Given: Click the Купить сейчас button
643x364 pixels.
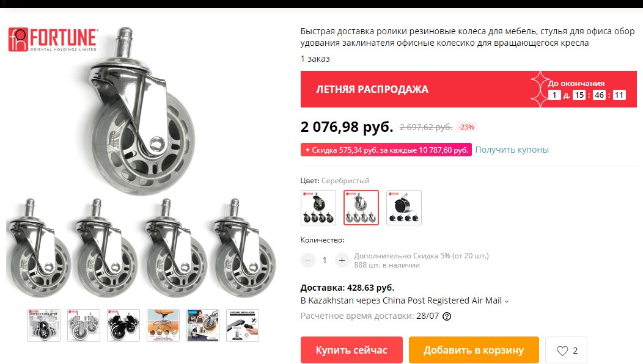Looking at the screenshot, I should point(351,350).
